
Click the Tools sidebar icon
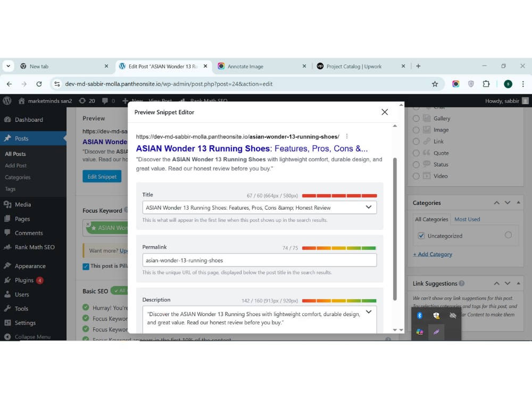point(7,309)
